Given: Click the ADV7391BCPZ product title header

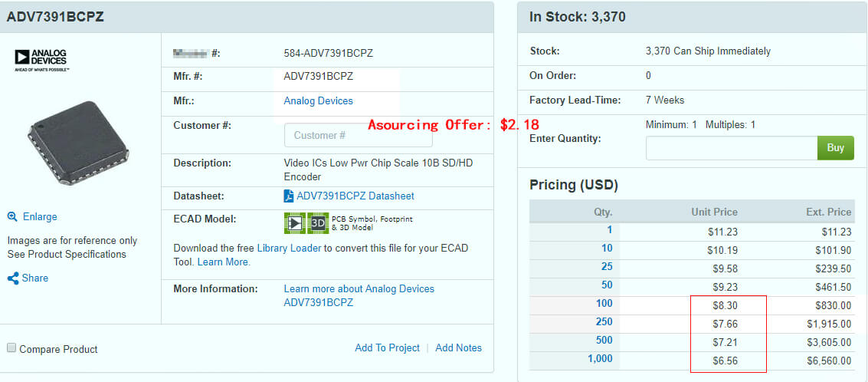Looking at the screenshot, I should [55, 17].
